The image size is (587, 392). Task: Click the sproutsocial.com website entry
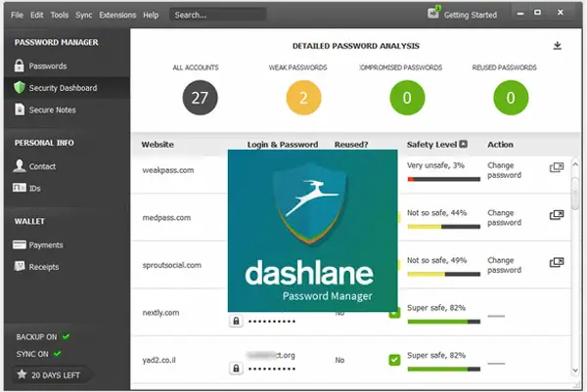pyautogui.click(x=172, y=265)
